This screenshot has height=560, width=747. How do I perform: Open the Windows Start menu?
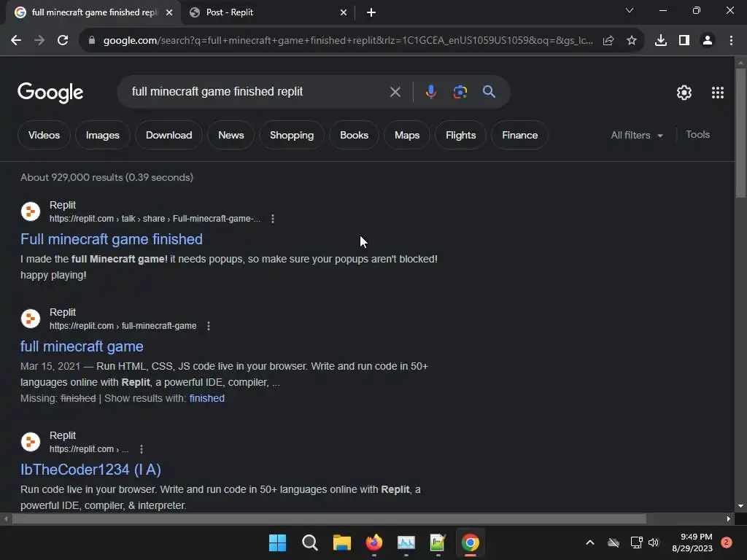pos(277,542)
